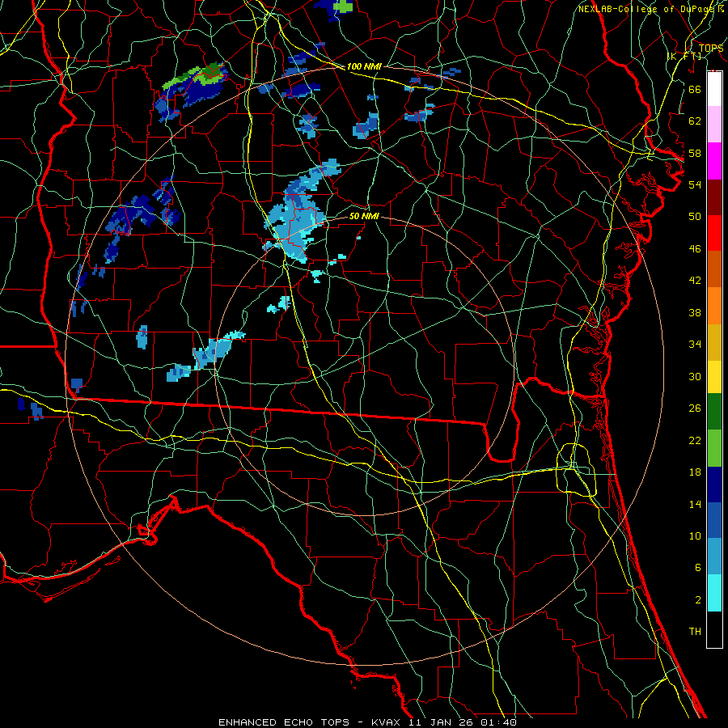Image resolution: width=728 pixels, height=728 pixels.
Task: Click the bright yellow legend swatch
Action: [x=714, y=376]
